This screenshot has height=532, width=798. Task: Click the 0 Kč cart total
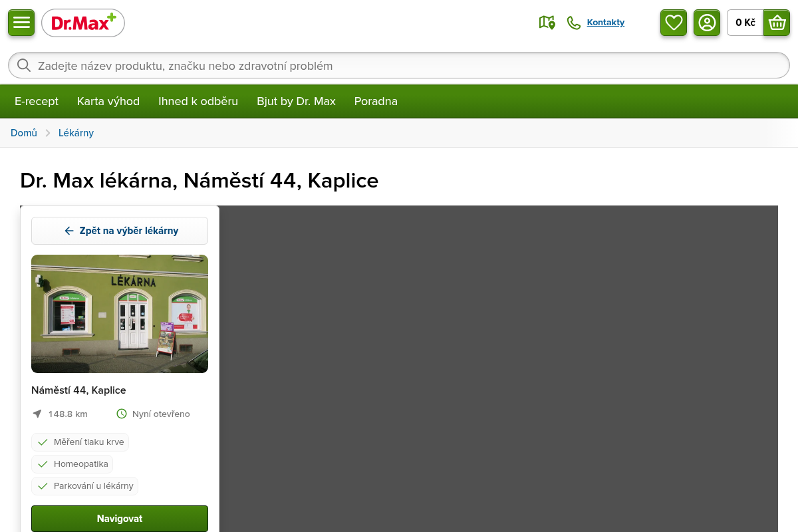[x=745, y=23]
